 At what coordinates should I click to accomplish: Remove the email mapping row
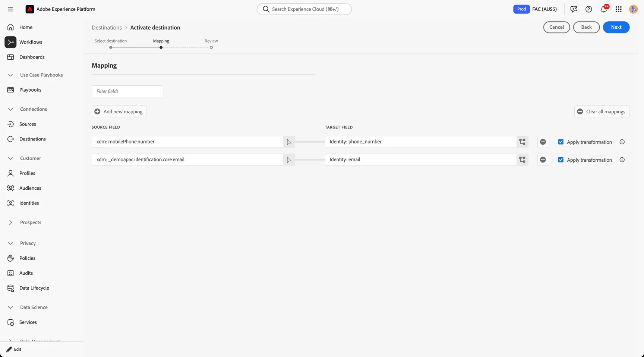(543, 159)
